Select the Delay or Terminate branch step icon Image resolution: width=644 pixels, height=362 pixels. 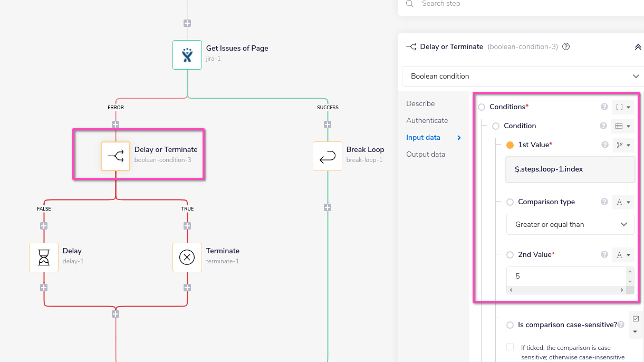pyautogui.click(x=116, y=156)
